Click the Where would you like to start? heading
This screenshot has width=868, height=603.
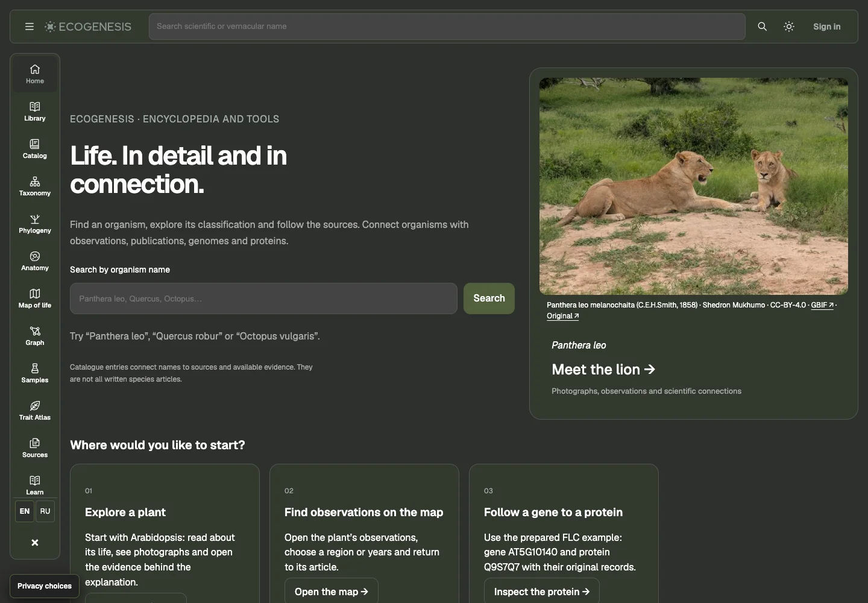[157, 445]
